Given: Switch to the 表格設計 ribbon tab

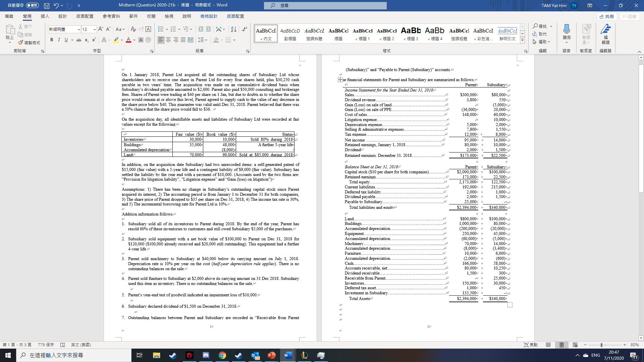Looking at the screenshot, I should (209, 16).
